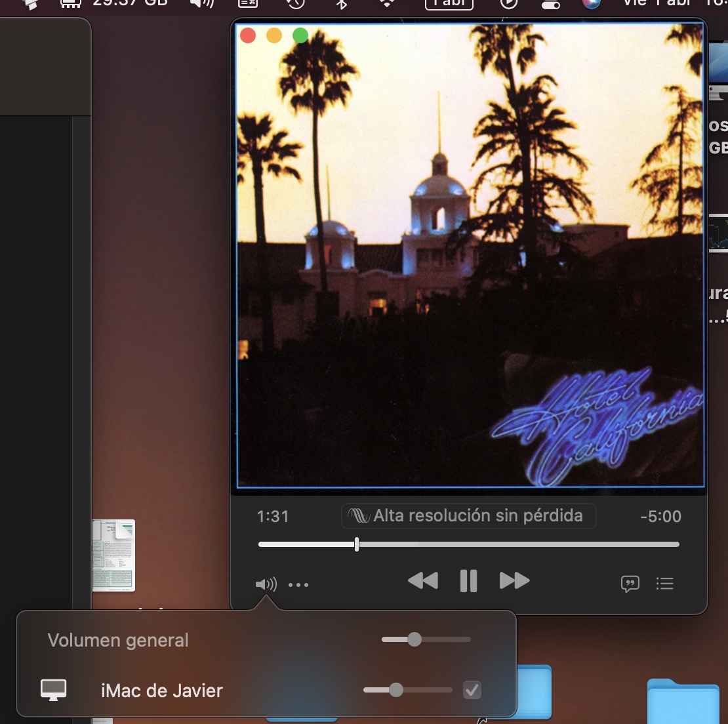
Task: Uncheck the iMac de Javier output checkbox
Action: click(x=472, y=690)
